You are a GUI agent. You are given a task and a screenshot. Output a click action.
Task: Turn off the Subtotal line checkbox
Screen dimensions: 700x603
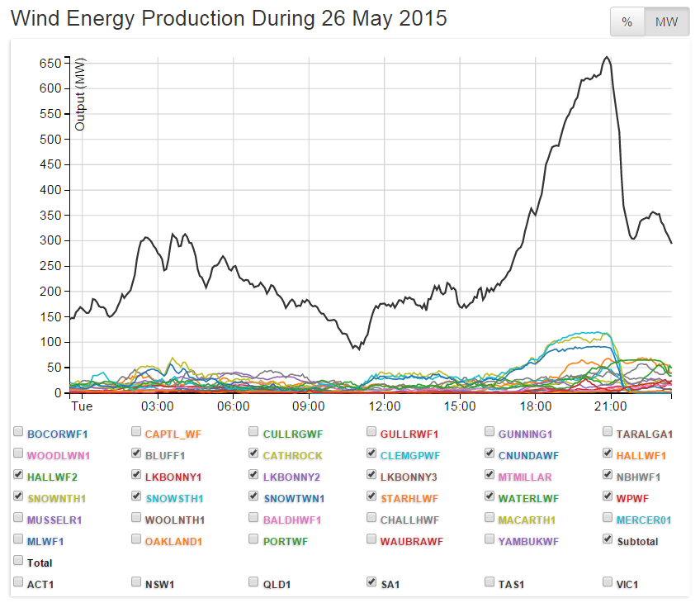[x=608, y=540]
